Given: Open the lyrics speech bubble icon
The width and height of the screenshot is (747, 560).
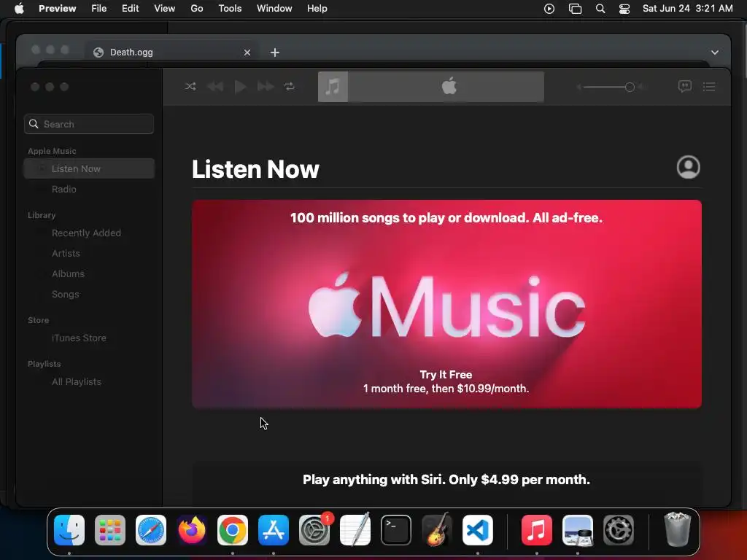Looking at the screenshot, I should click(x=684, y=86).
